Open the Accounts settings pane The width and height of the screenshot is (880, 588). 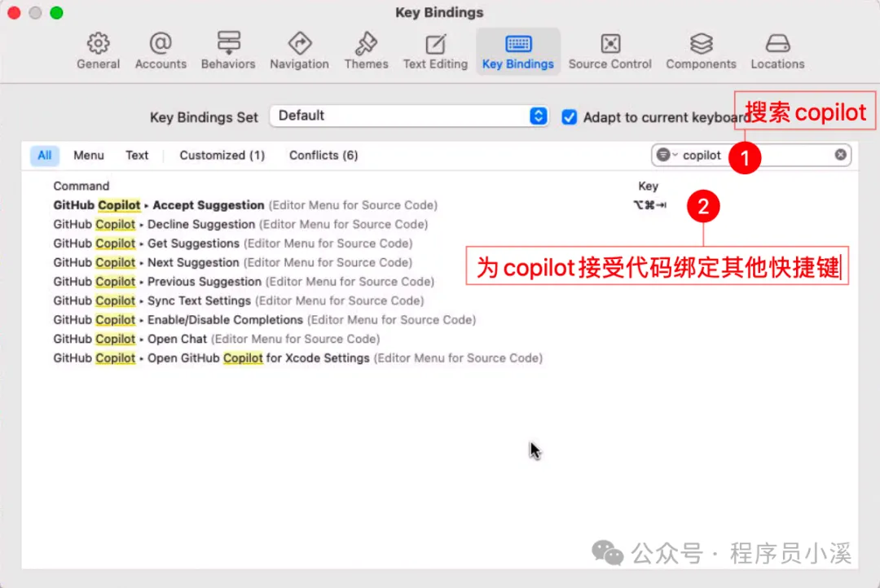[161, 50]
